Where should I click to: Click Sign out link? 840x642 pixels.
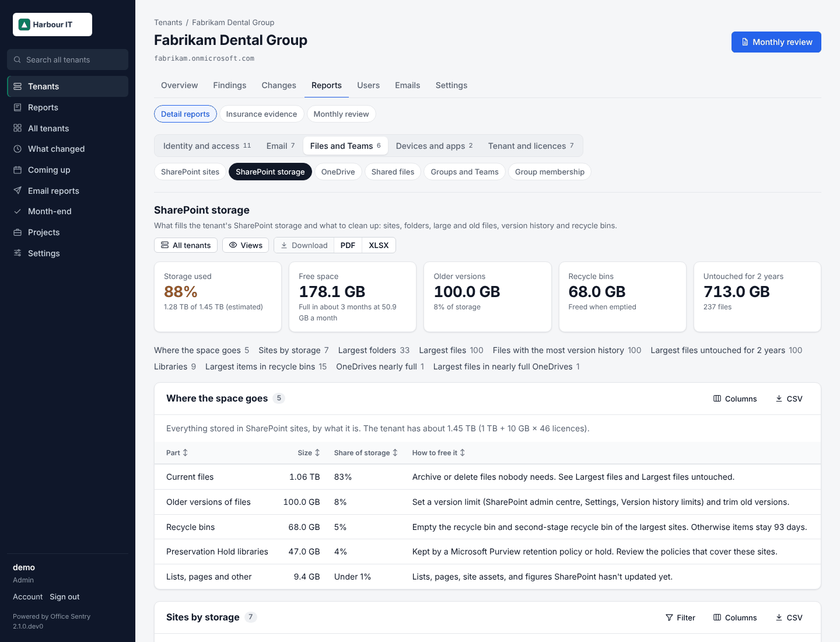click(x=65, y=596)
